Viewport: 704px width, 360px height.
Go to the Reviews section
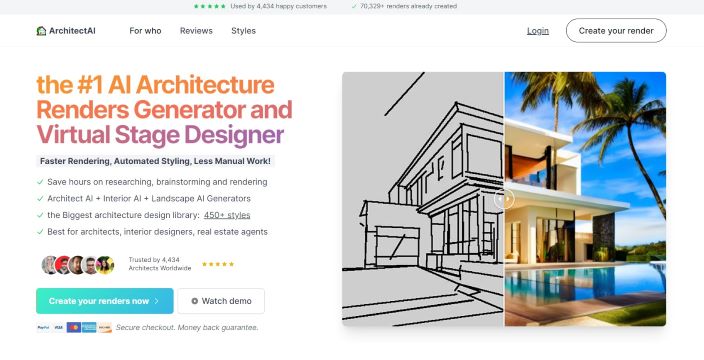point(196,31)
